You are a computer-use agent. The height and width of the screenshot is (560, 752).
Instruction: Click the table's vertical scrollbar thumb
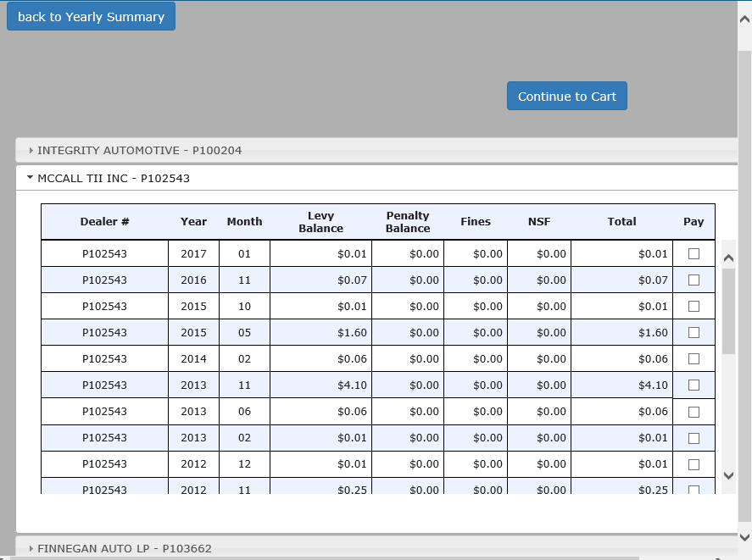coord(728,311)
